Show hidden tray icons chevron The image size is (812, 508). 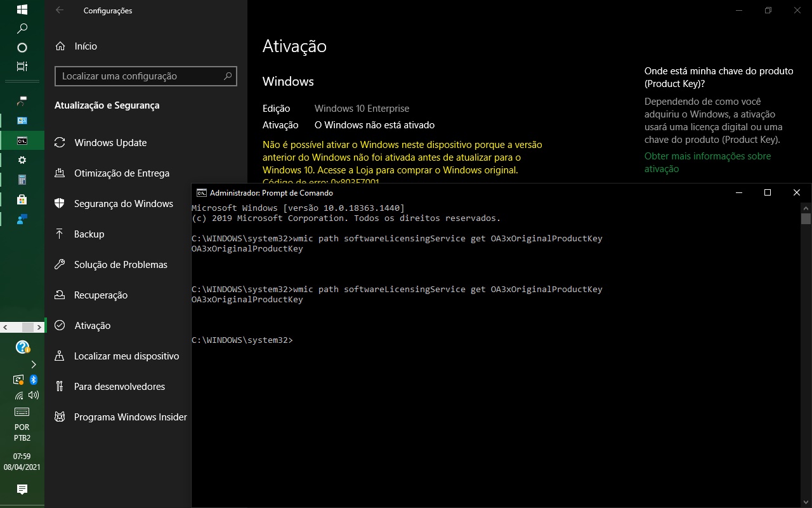click(x=34, y=364)
